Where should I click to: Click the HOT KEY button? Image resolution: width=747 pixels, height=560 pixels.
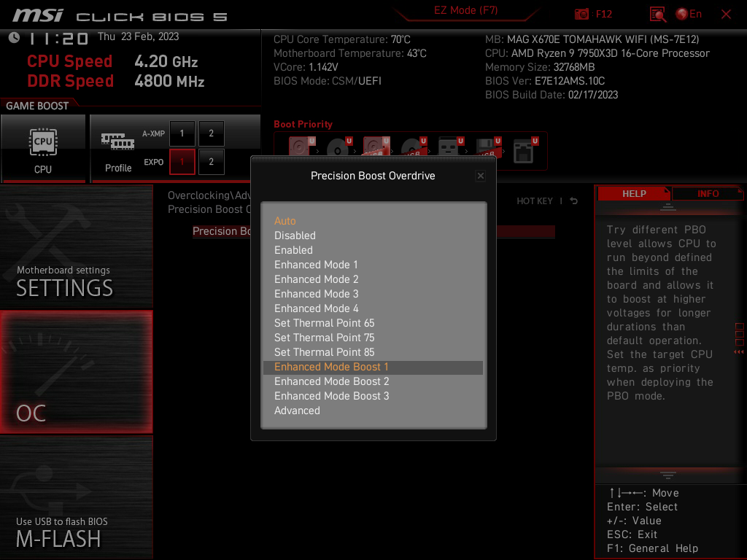tap(535, 201)
